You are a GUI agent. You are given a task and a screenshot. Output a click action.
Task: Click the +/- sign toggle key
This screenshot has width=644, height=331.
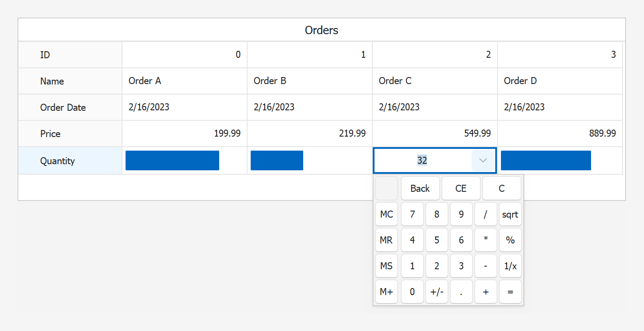pos(437,292)
